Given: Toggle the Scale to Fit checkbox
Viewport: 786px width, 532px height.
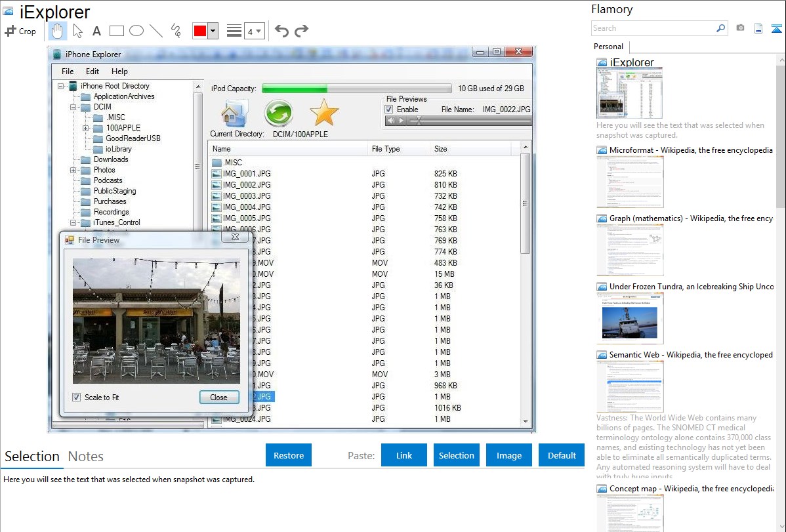Looking at the screenshot, I should [77, 398].
